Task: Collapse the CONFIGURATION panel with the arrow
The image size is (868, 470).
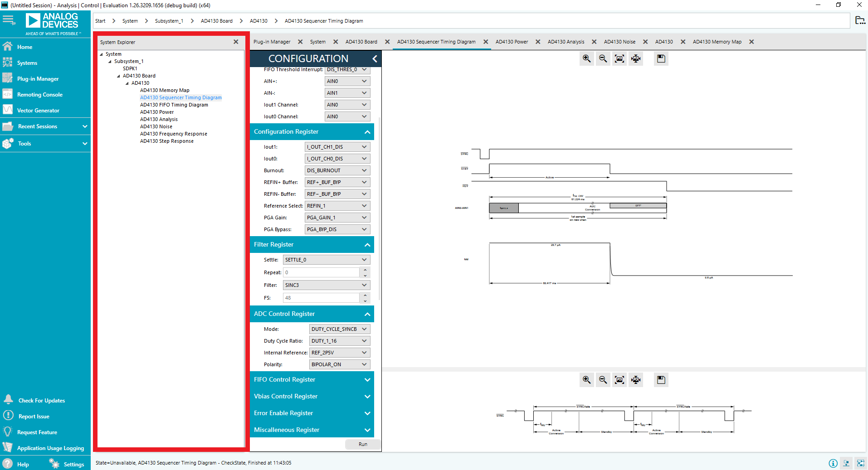Action: [375, 58]
